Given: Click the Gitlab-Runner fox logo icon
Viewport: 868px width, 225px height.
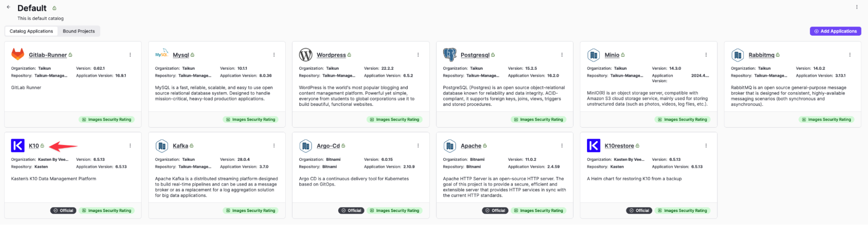Looking at the screenshot, I should coord(18,54).
